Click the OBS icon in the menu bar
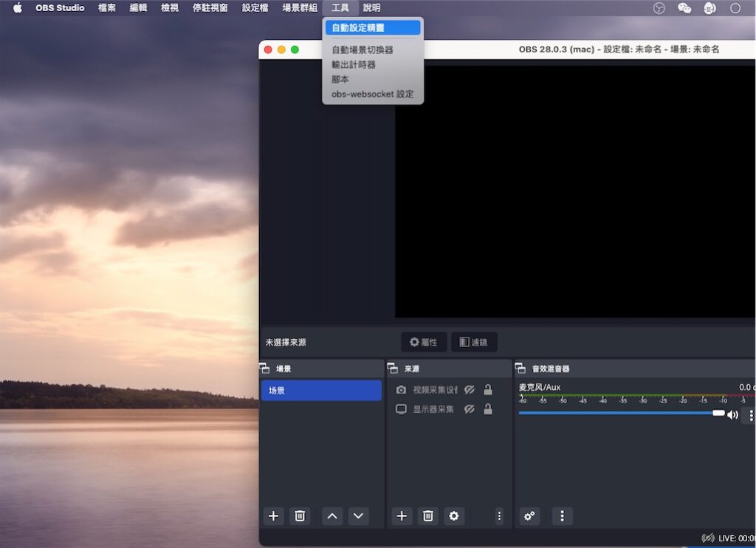The height and width of the screenshot is (548, 756). pos(659,8)
